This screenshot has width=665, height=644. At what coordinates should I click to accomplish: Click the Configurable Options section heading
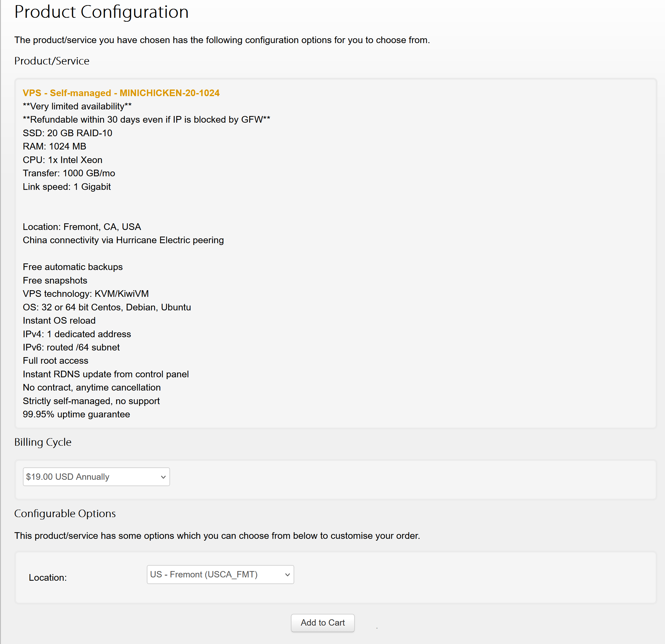[65, 514]
